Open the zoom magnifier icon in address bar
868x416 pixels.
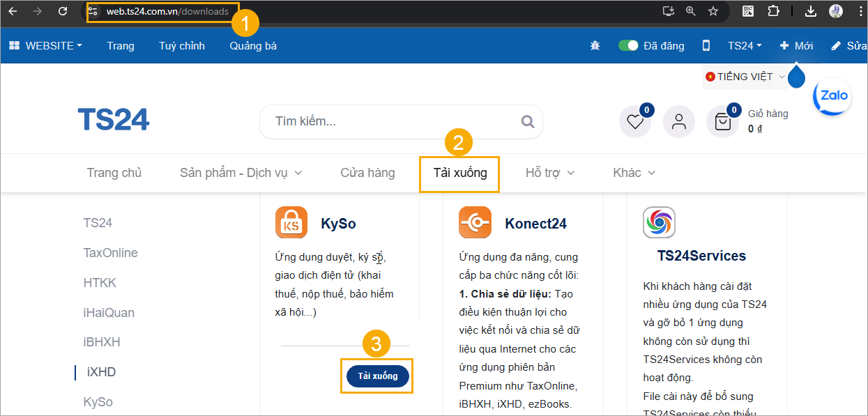tap(691, 11)
